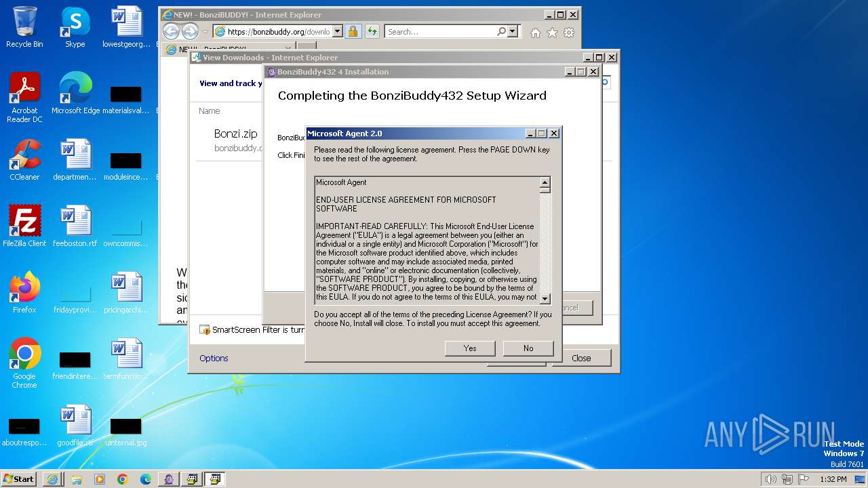Open Firefox desktop shortcut

[24, 293]
